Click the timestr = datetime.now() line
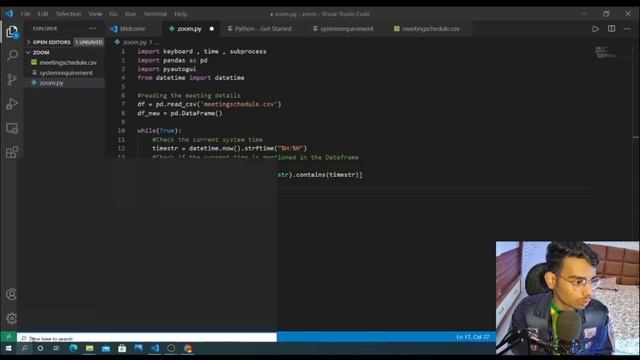Viewport: 640px width, 360px height. tap(229, 148)
